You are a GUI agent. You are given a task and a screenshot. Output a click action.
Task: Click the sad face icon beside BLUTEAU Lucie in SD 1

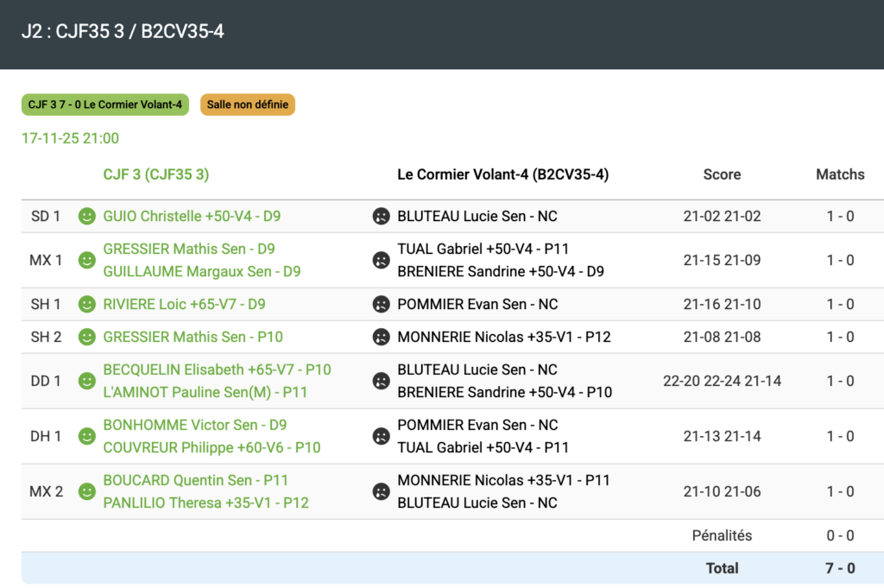click(x=381, y=216)
